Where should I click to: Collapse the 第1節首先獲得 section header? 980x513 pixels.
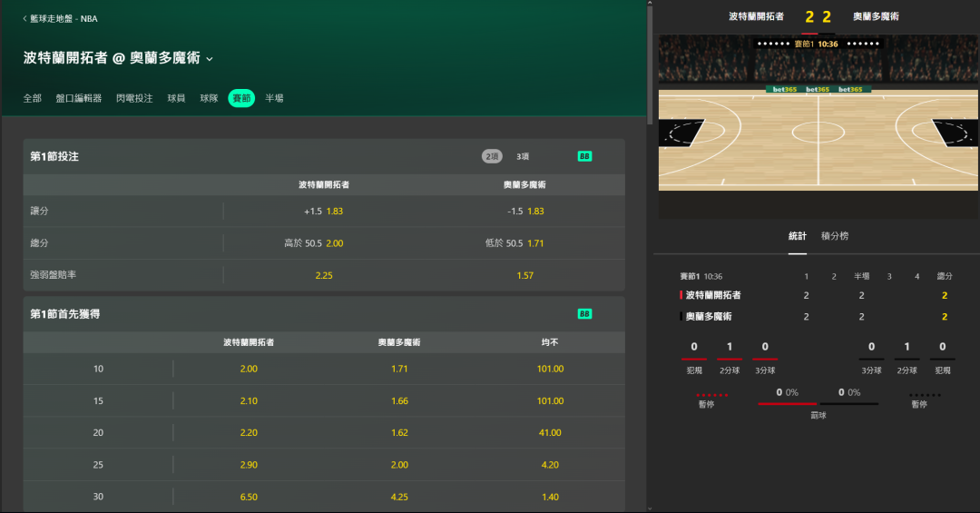324,314
